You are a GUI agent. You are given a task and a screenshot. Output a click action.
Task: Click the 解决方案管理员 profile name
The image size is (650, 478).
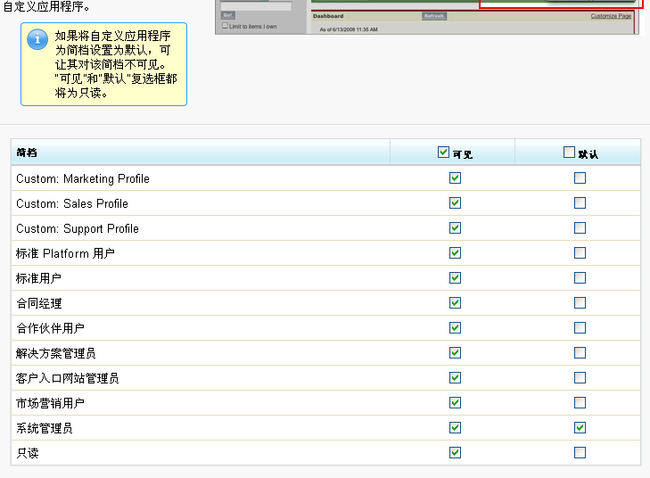[x=56, y=353]
